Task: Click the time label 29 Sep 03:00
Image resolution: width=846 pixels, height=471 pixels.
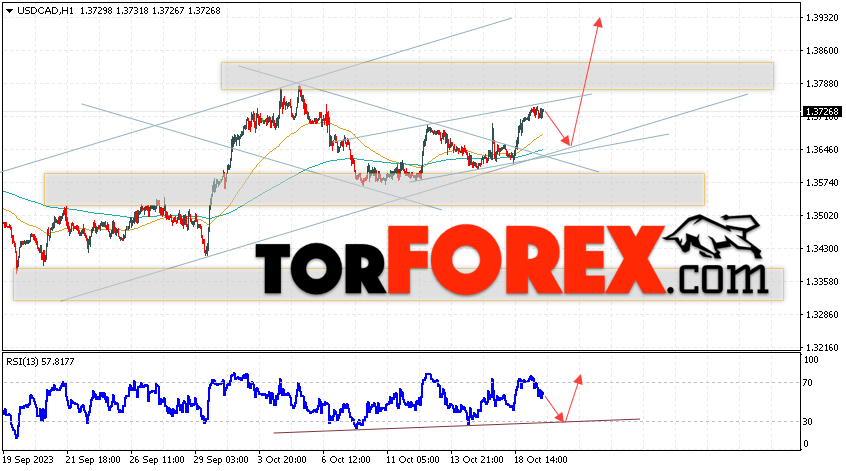Action: 221,460
